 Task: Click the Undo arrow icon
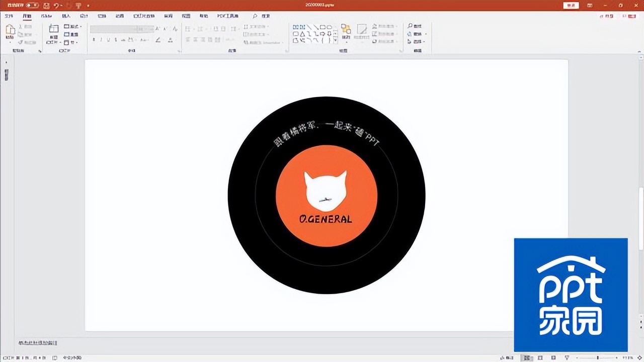pos(57,5)
